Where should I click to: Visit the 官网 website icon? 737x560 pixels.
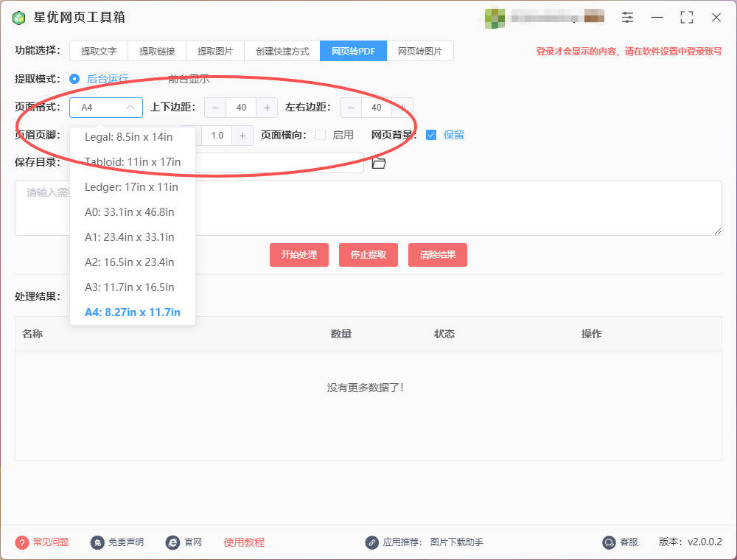tap(171, 542)
